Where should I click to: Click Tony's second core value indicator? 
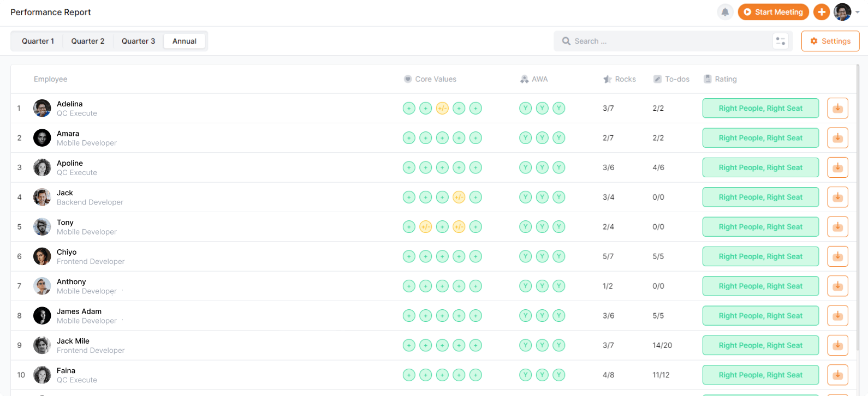coord(426,227)
